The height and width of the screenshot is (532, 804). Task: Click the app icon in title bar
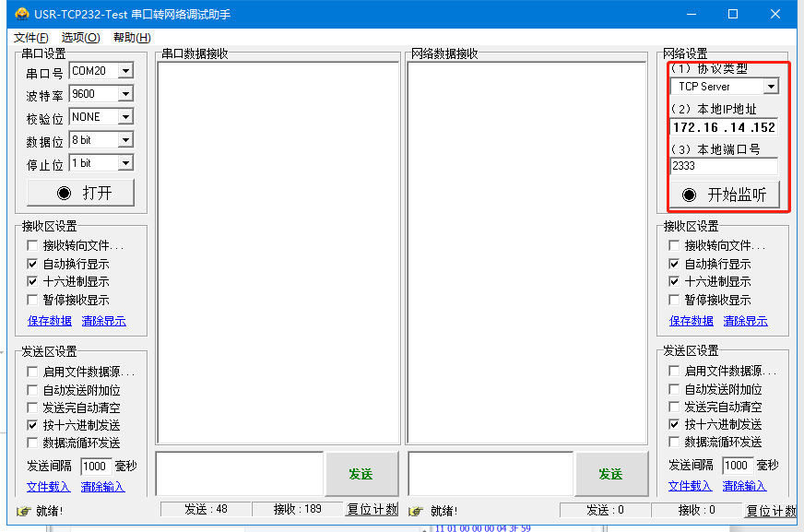pyautogui.click(x=22, y=14)
